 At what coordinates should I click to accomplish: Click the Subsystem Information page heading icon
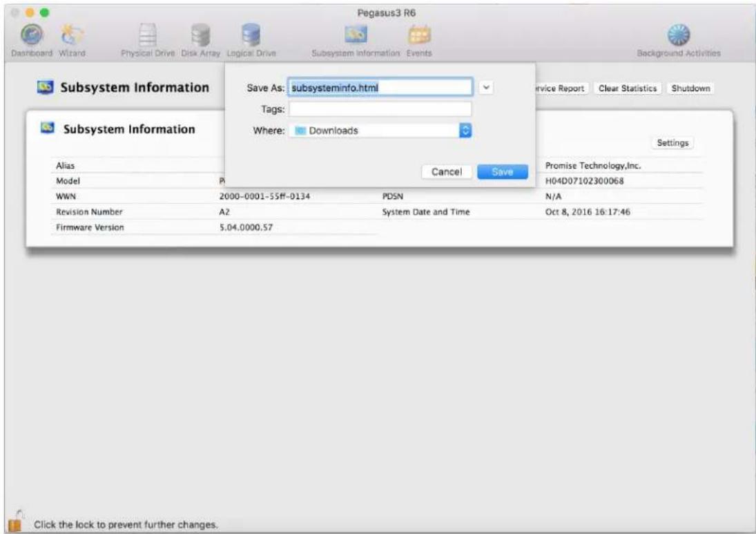click(x=46, y=87)
